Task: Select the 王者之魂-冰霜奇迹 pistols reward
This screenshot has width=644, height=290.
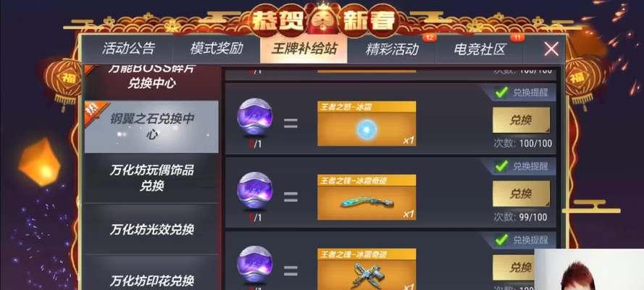Action: (x=367, y=270)
